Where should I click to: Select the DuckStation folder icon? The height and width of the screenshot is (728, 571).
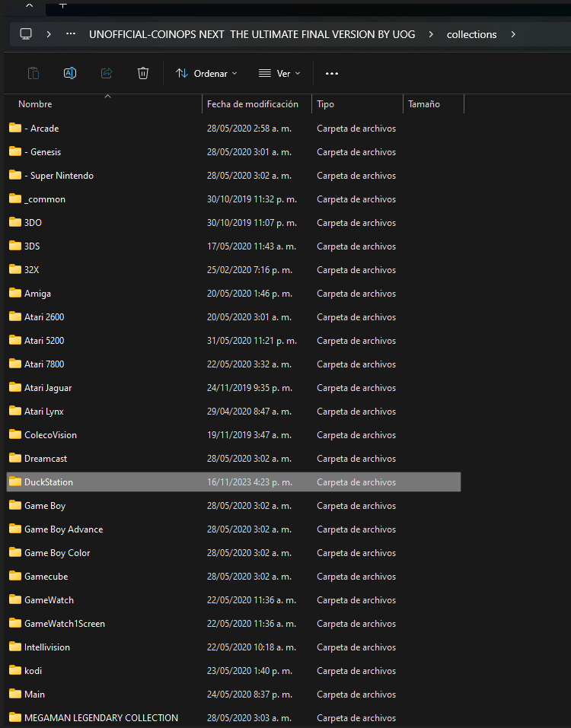(x=15, y=482)
